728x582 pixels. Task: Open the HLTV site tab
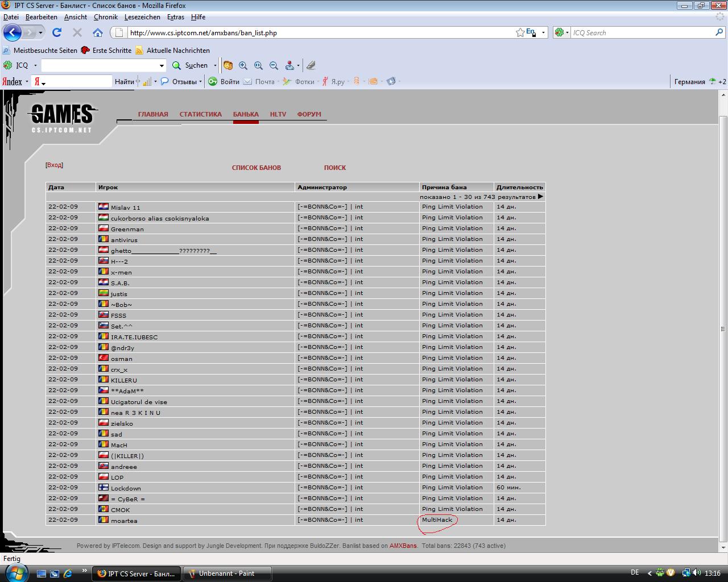click(278, 114)
